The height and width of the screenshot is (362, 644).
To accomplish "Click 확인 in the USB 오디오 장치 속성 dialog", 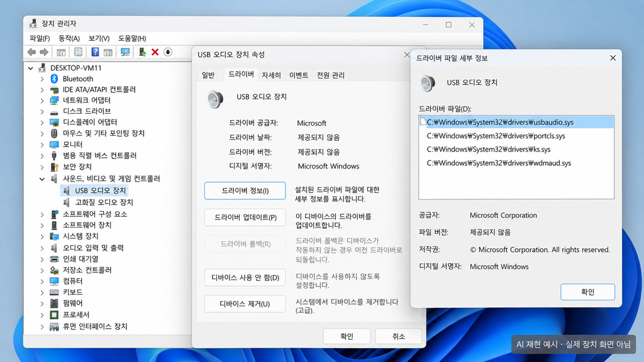I will point(347,336).
